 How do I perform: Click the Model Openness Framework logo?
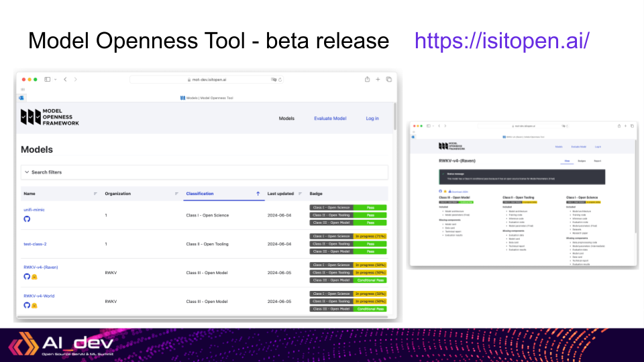[50, 118]
